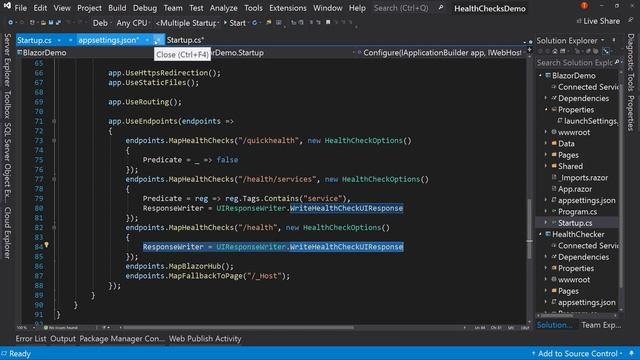Open the Extensions menu
Viewport: 640px width, 360px height.
(288, 8)
